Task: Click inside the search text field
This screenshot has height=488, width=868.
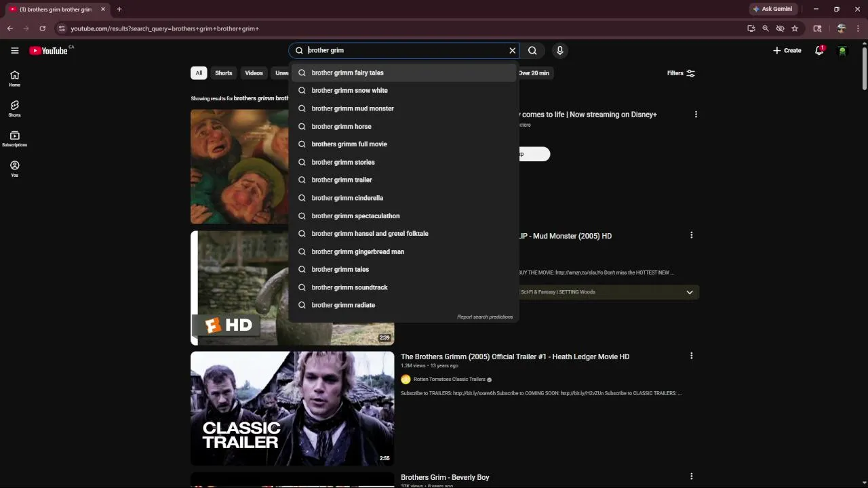Action: click(404, 50)
